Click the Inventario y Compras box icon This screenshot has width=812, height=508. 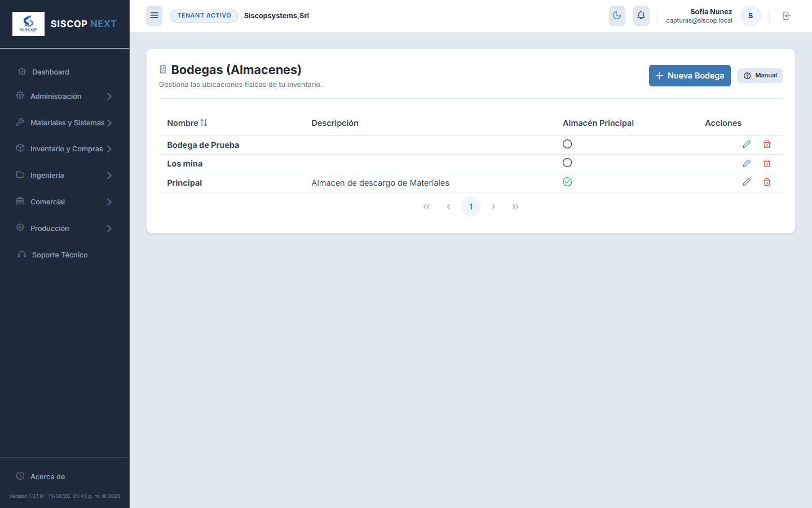(x=20, y=148)
